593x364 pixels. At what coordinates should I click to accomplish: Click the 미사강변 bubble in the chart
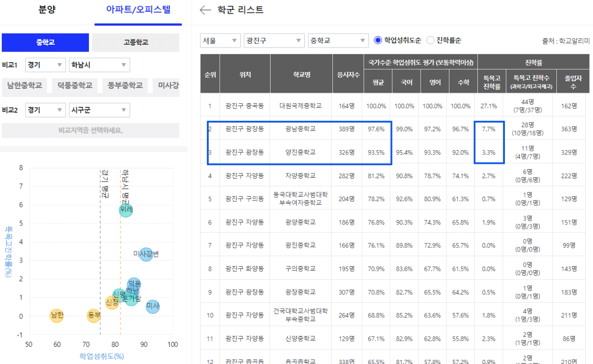point(146,253)
